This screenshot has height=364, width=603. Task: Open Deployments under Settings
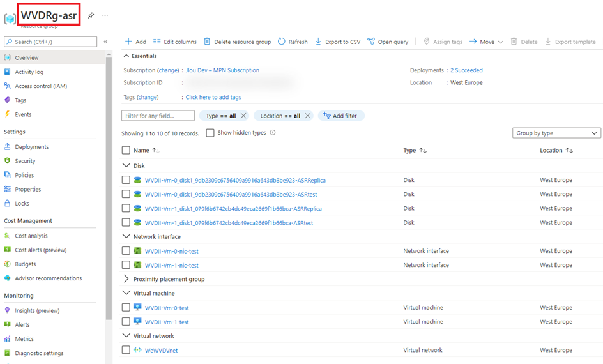(x=31, y=147)
